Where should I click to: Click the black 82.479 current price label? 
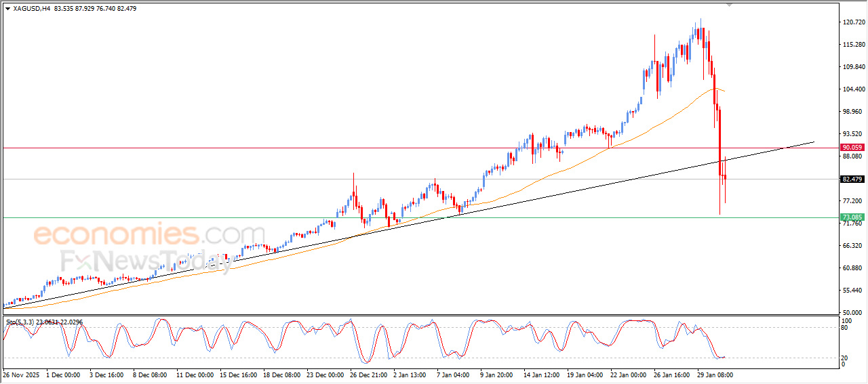pyautogui.click(x=852, y=179)
